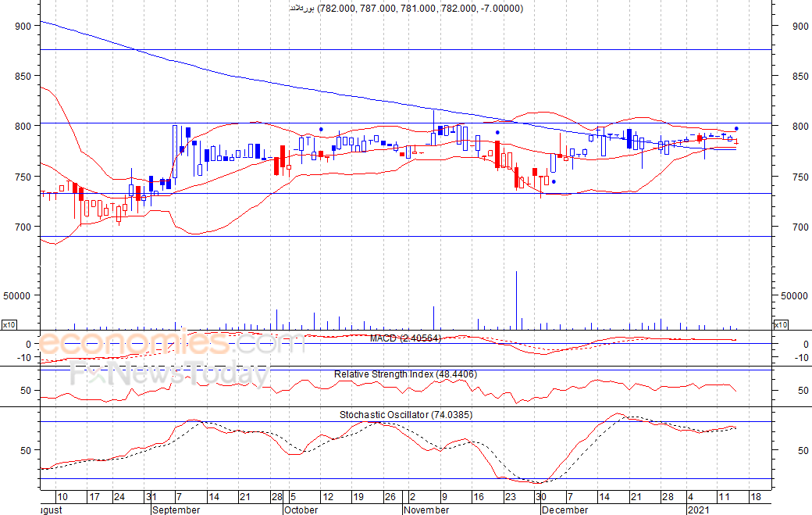Click the Relative Strength Index (48.4406) label

[x=405, y=374]
